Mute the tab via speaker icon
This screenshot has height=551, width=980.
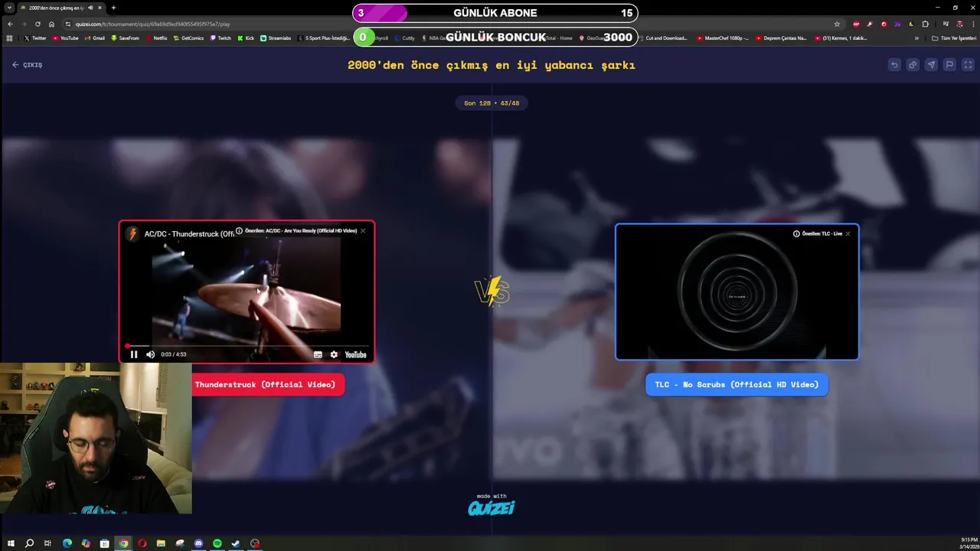tap(90, 8)
